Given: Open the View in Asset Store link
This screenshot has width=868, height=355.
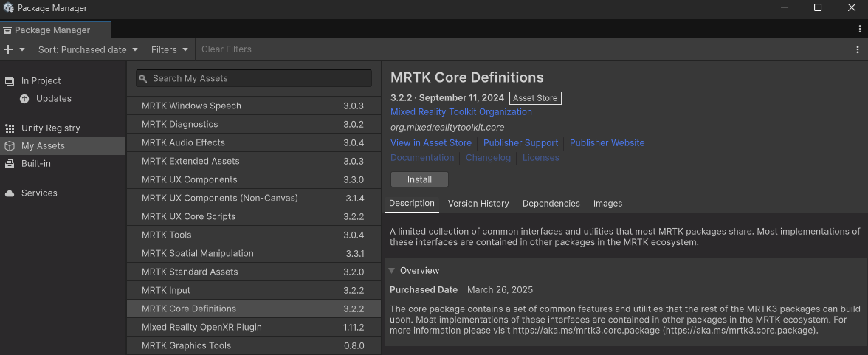Looking at the screenshot, I should [431, 143].
